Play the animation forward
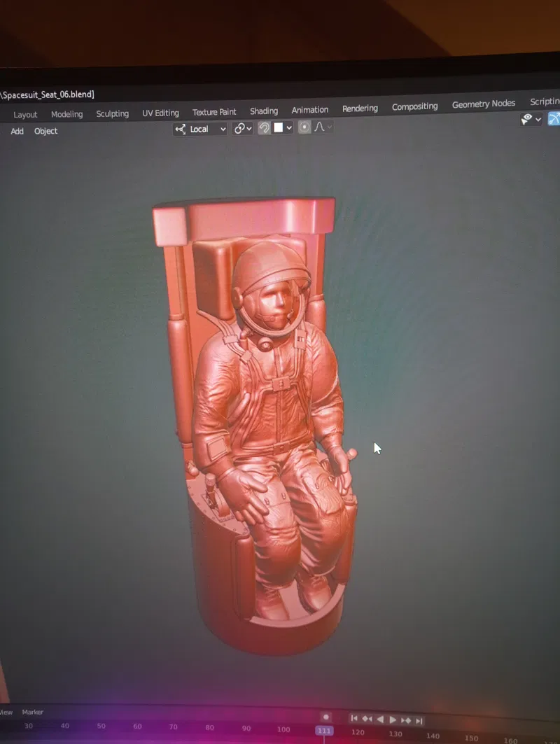The height and width of the screenshot is (744, 560). 393,720
